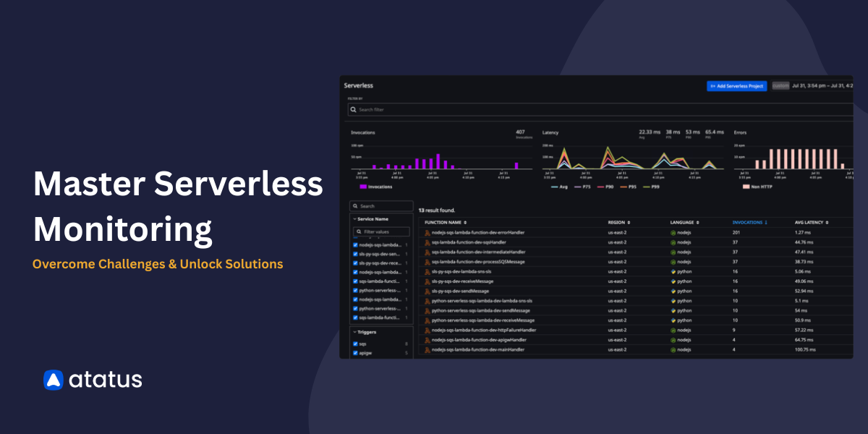This screenshot has width=868, height=434.
Task: Sort table by FUNCTION NAME column
Action: pyautogui.click(x=445, y=222)
